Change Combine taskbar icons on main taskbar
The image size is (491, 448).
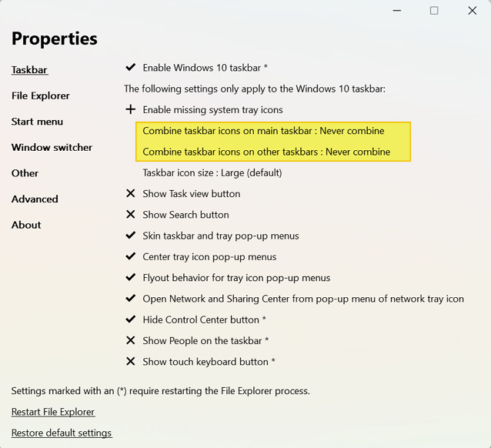(263, 131)
